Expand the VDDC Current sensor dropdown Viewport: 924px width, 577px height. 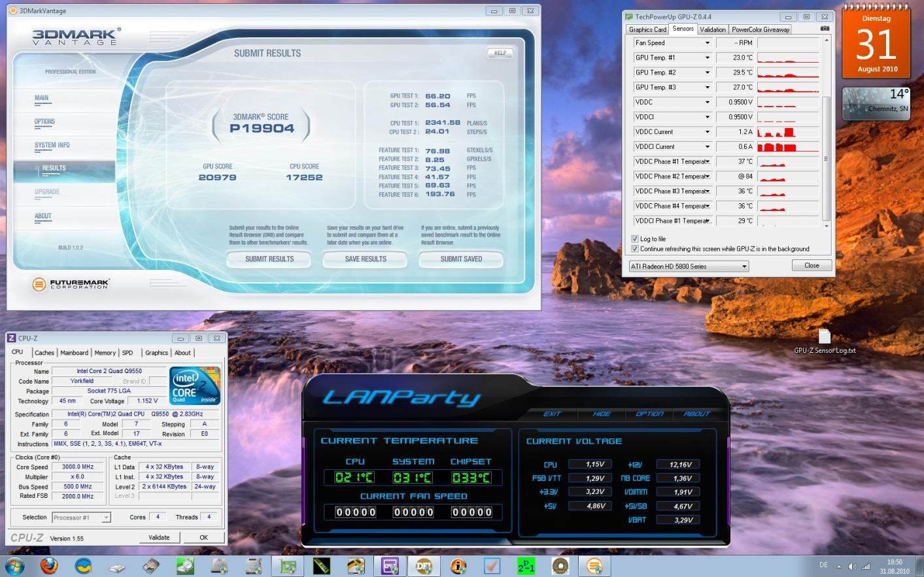(707, 132)
